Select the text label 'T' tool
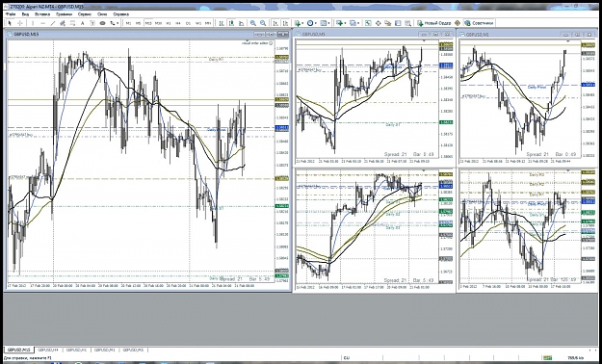602x364 pixels. (92, 23)
